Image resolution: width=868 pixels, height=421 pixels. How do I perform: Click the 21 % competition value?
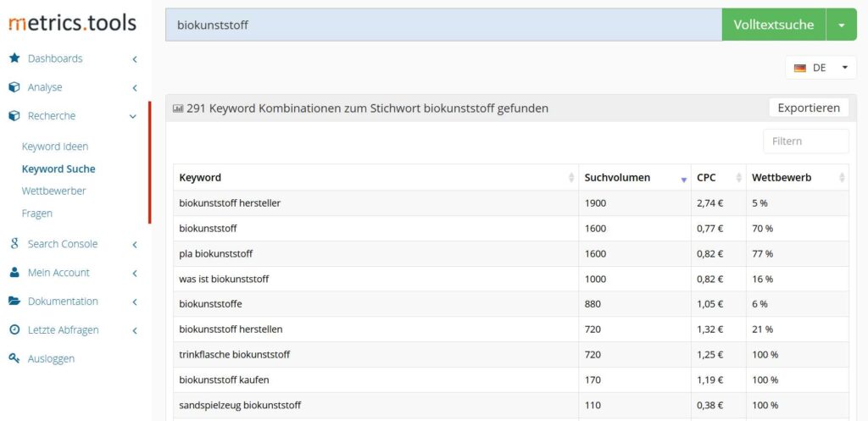(762, 330)
